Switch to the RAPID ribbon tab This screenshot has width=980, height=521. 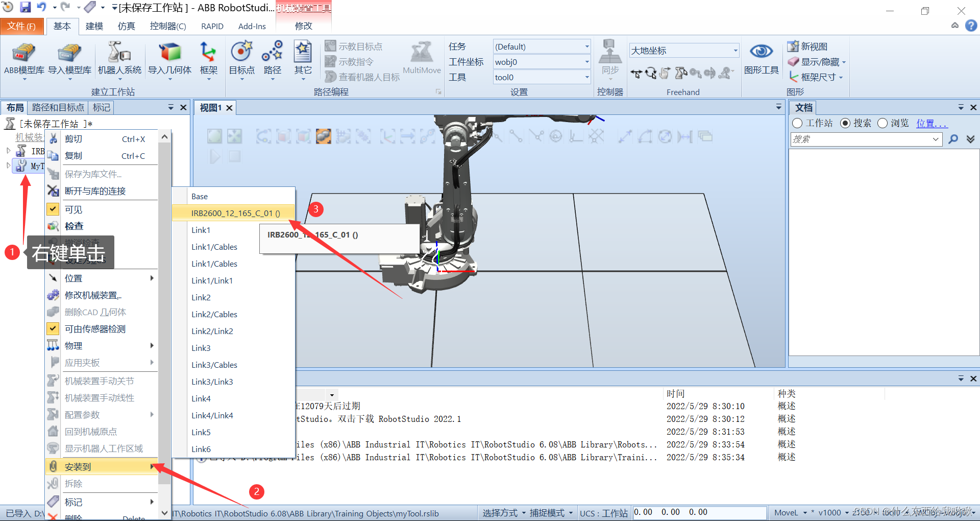[x=212, y=26]
